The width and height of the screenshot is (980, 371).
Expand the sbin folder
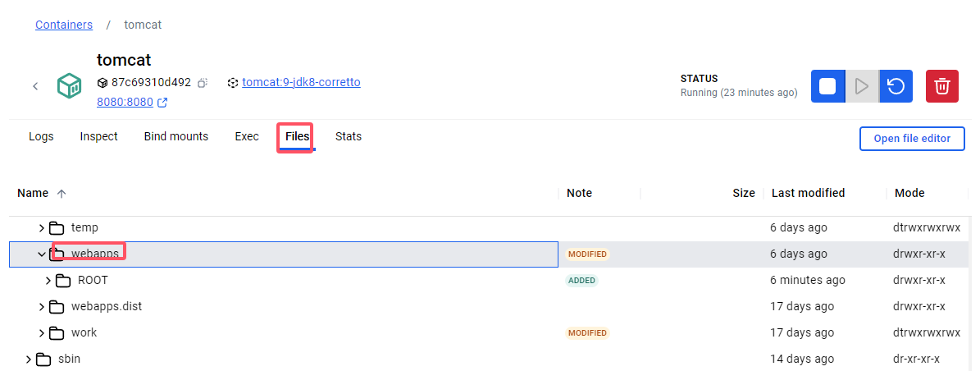[x=29, y=360]
